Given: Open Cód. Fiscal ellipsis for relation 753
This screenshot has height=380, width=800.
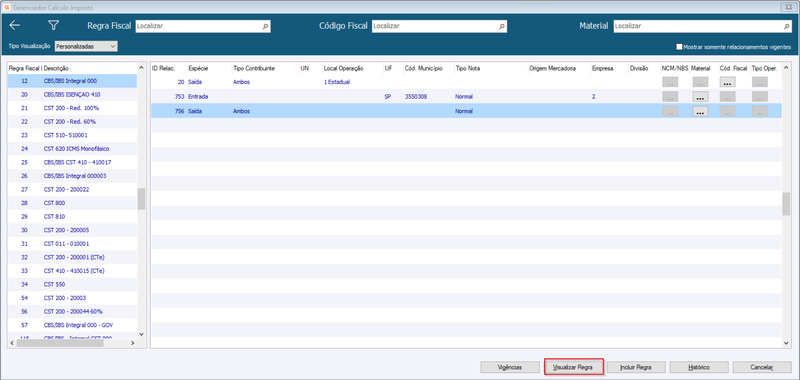Looking at the screenshot, I should [728, 96].
